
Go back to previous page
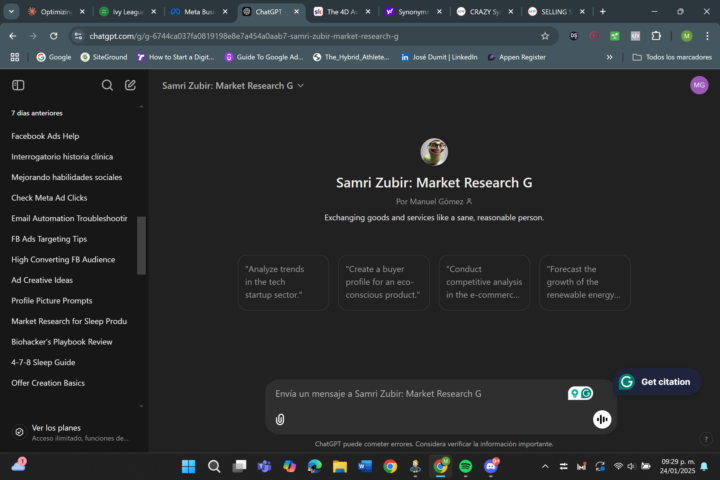tap(13, 36)
